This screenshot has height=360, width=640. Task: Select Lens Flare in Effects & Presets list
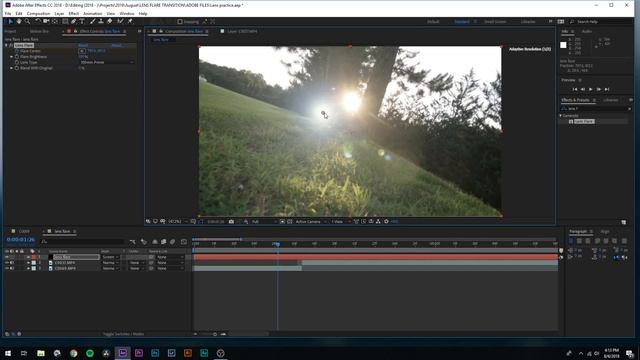coord(584,122)
